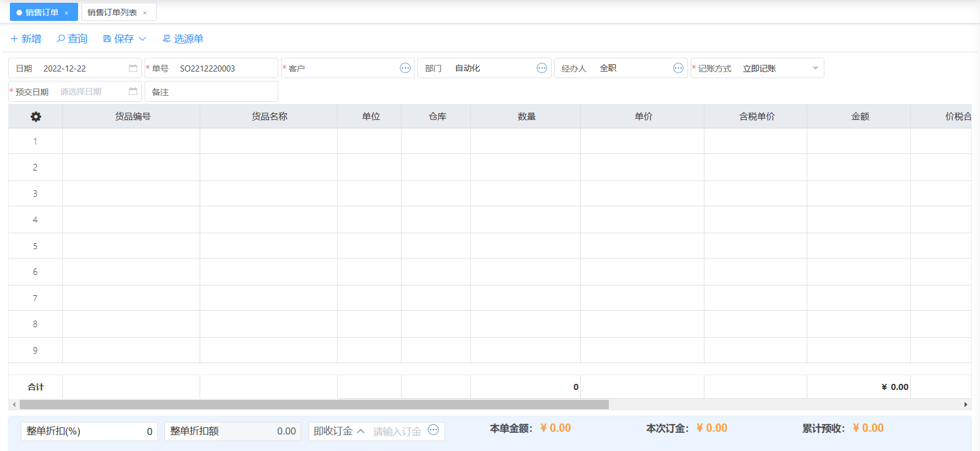The image size is (980, 451).
Task: Click customer lookup ellipsis icon
Action: click(405, 68)
